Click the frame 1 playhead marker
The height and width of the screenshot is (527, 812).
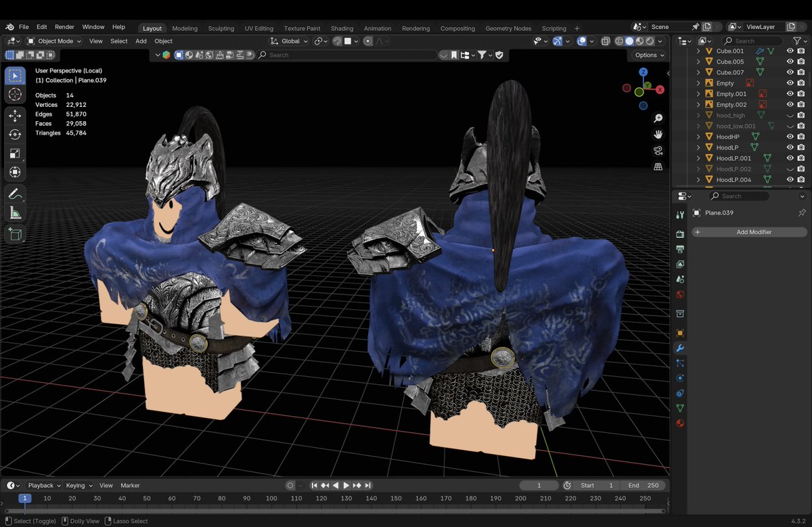[24, 498]
